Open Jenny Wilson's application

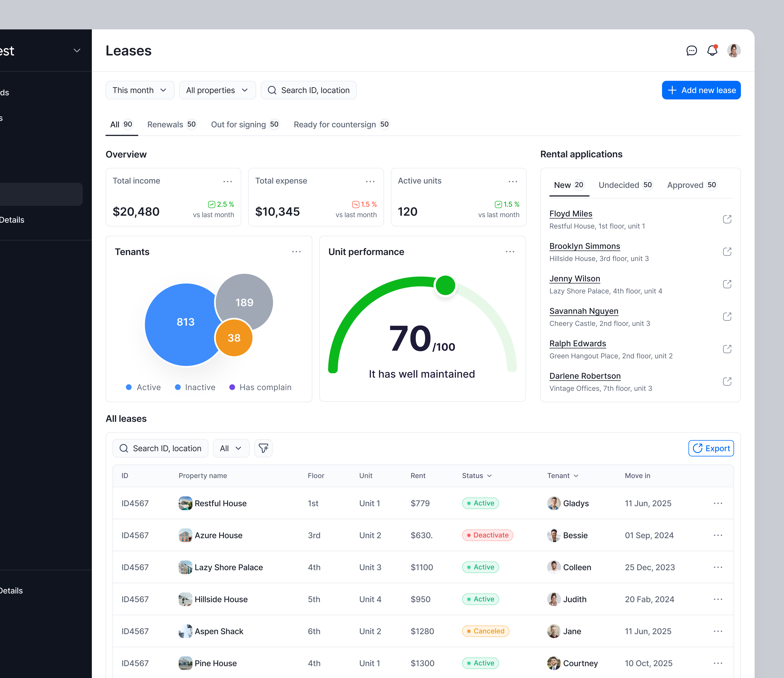[574, 278]
